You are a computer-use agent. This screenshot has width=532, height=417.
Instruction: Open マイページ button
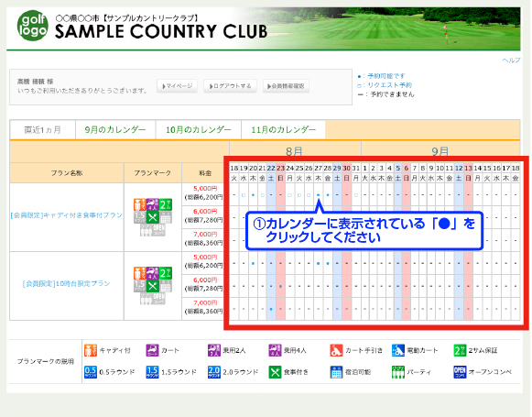point(178,86)
